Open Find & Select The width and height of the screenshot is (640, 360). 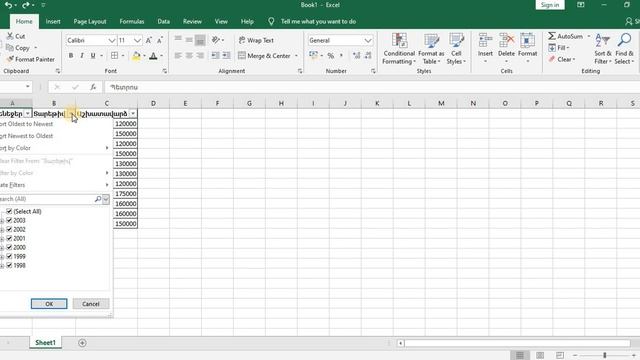(x=624, y=49)
